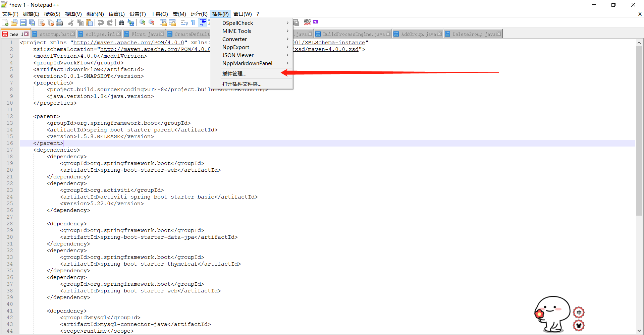Open the 运行(R) menu
Viewport: 644px width, 335px height.
(199, 14)
